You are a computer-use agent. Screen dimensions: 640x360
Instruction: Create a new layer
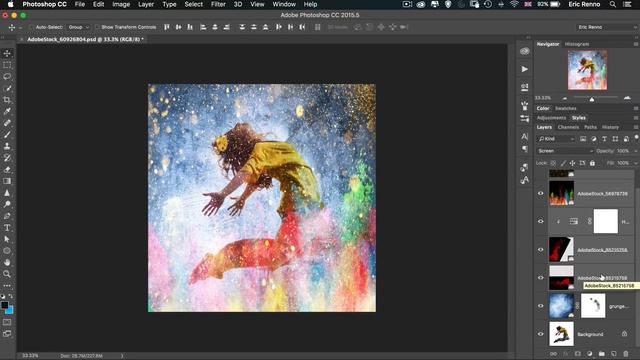pyautogui.click(x=613, y=354)
